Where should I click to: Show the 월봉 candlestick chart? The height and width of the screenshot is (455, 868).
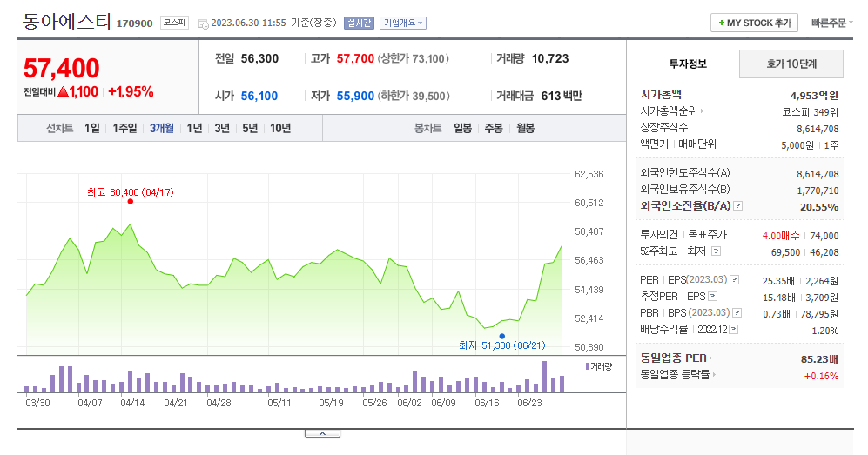[x=525, y=128]
